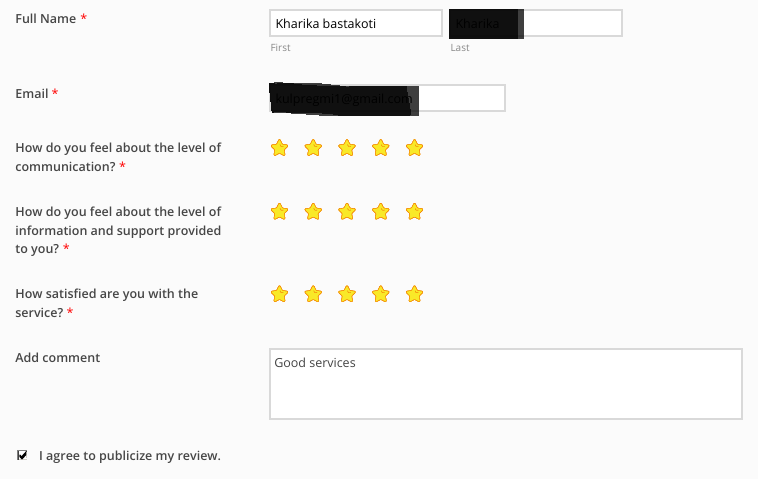Click the 'I agree to publicize my review' label
The image size is (758, 479).
(129, 456)
